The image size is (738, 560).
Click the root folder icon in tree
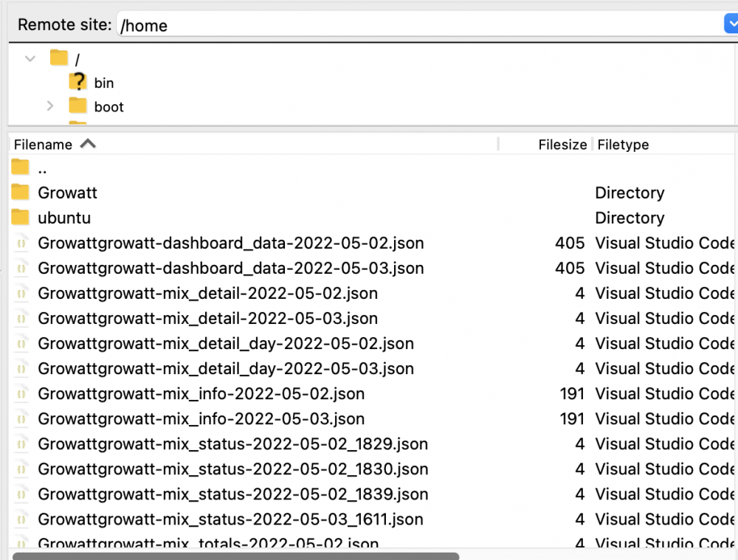(x=59, y=58)
